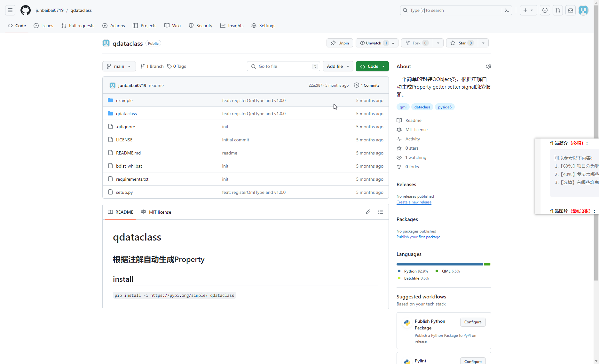Open the hamburger navigation menu
Viewport: 599px width, 364px height.
pyautogui.click(x=10, y=10)
